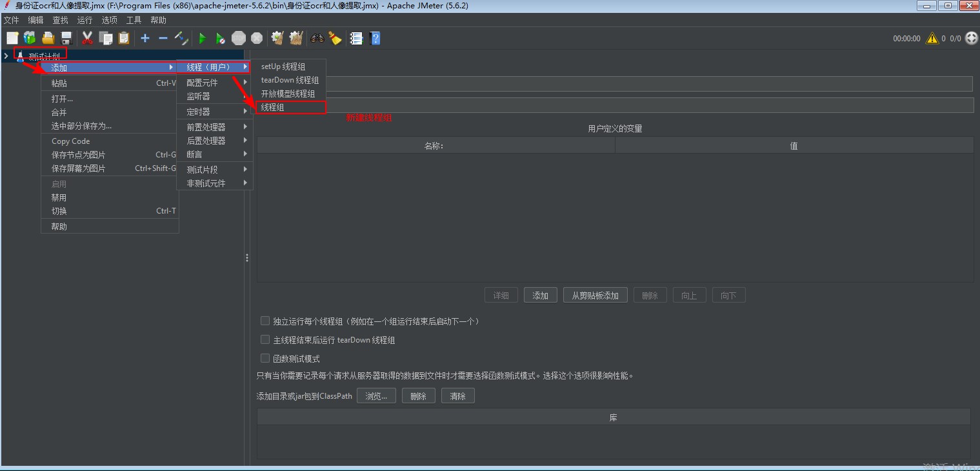Screen dimensions: 980x471
Task: Click the Shutdown round X icon
Action: point(257,38)
